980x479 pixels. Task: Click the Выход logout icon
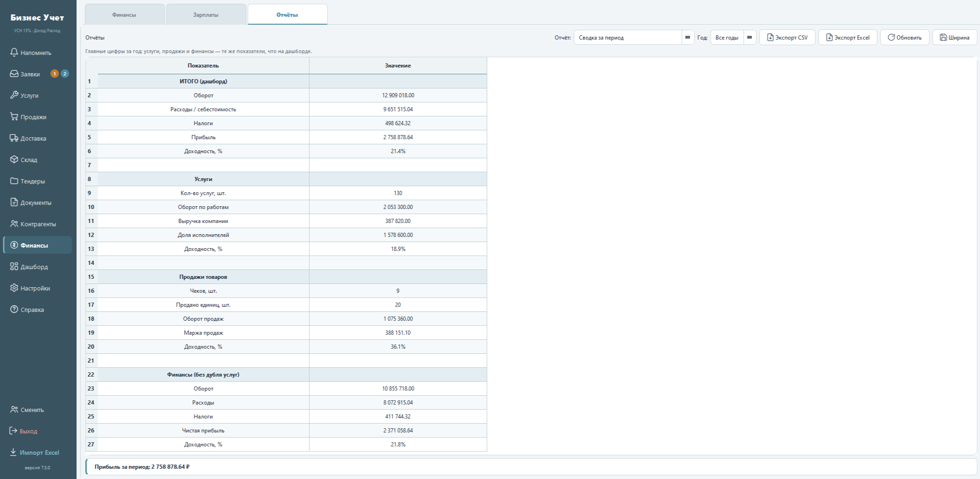[x=13, y=431]
